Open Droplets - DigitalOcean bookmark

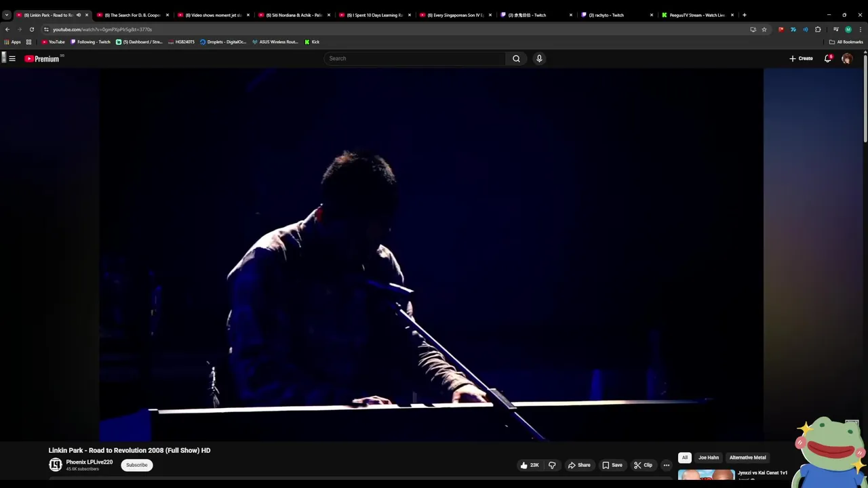point(223,42)
